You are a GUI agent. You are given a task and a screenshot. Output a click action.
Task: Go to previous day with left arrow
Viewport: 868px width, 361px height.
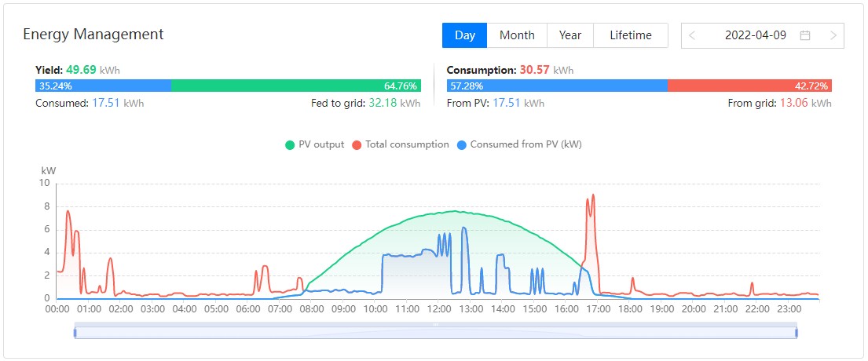click(692, 35)
